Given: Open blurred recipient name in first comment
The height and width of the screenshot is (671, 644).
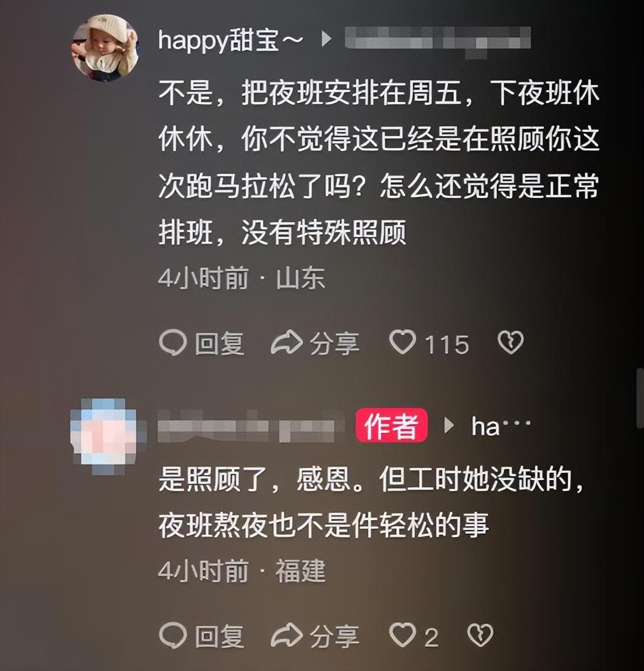Looking at the screenshot, I should [x=437, y=40].
